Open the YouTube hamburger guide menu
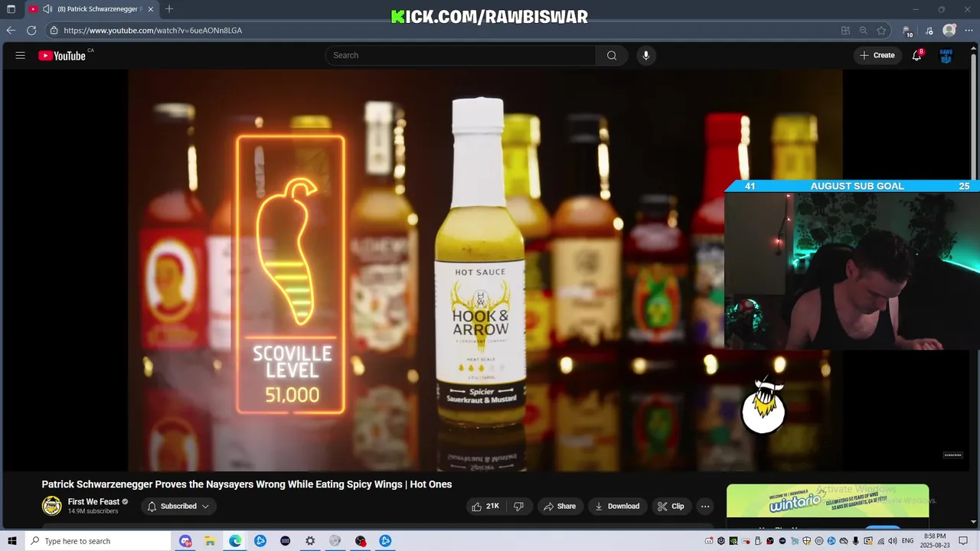 coord(21,55)
